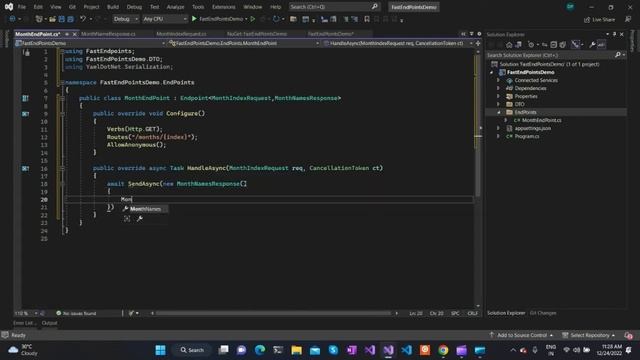Start debugging with green play arrow

point(194,19)
